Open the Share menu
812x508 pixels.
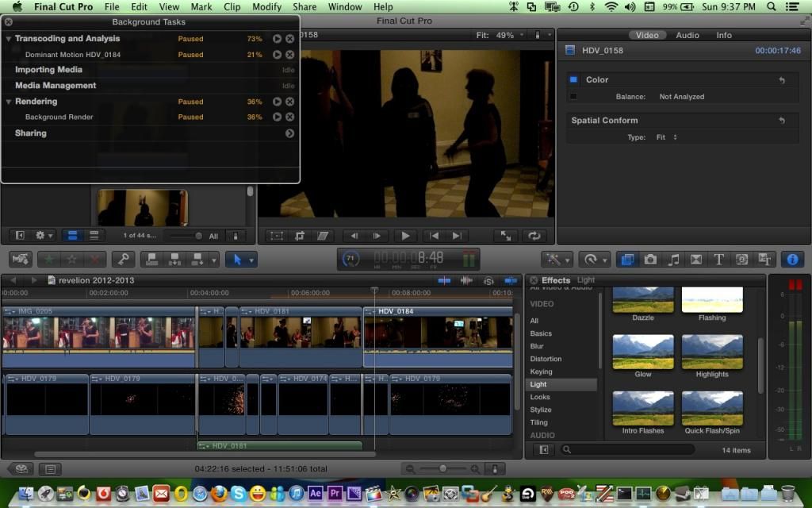click(x=304, y=6)
